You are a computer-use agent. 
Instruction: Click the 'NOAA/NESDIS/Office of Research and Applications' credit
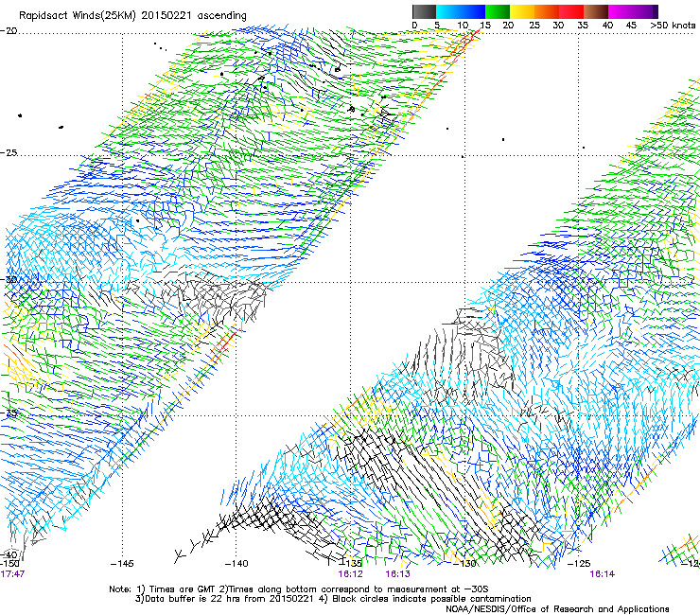point(557,609)
